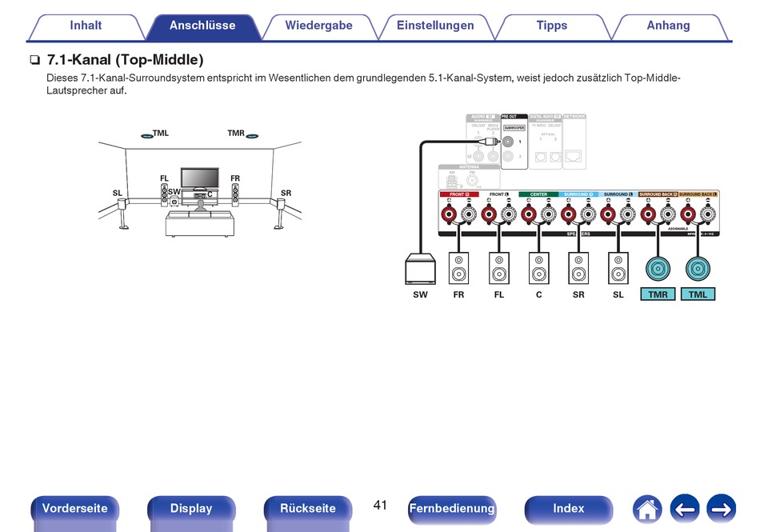Click the SW label under the subwoofer
The height and width of the screenshot is (532, 760).
point(420,294)
